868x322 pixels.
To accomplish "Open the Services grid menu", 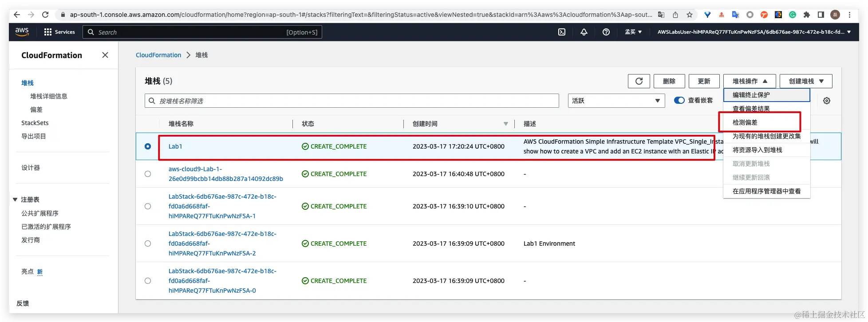I will point(59,32).
